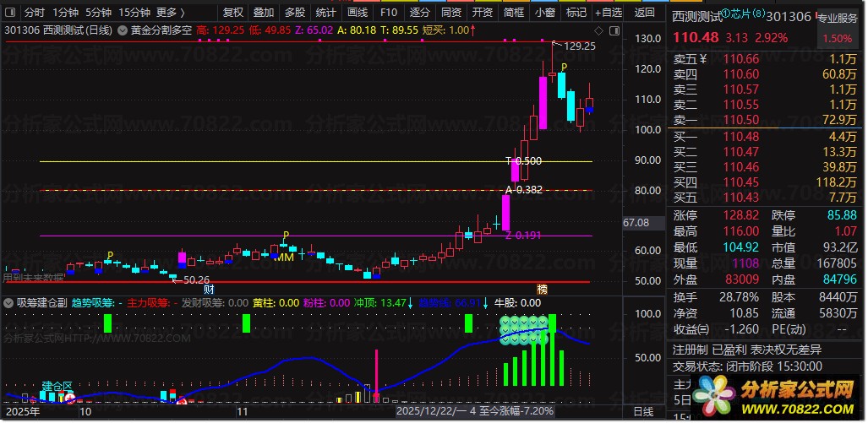The height and width of the screenshot is (423, 868).
Task: Expand the 吸筹建仓副 sub-indicator dropdown
Action: click(8, 302)
